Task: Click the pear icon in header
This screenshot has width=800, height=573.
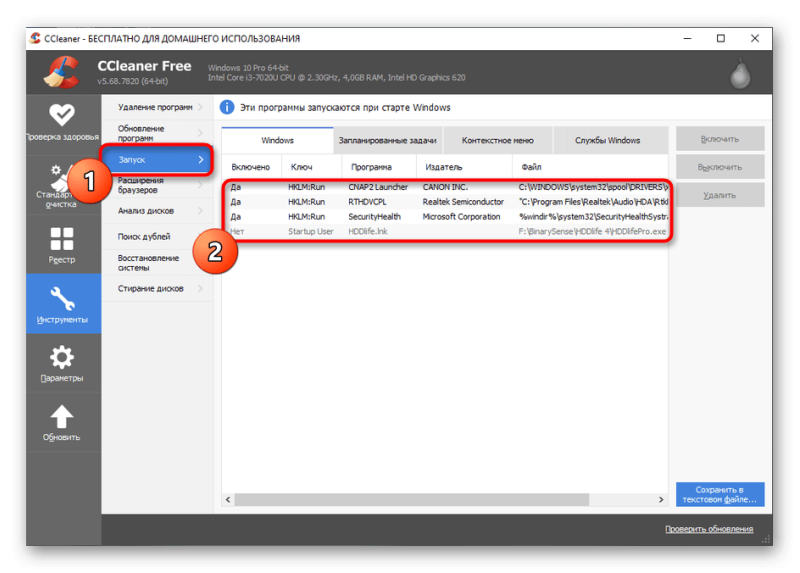Action: point(740,73)
